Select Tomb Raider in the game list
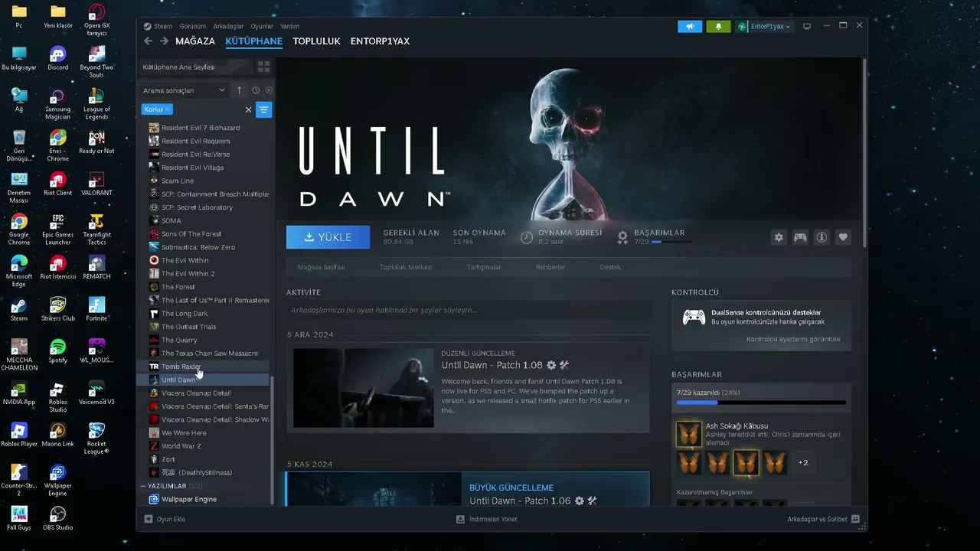The height and width of the screenshot is (551, 980). pyautogui.click(x=203, y=367)
